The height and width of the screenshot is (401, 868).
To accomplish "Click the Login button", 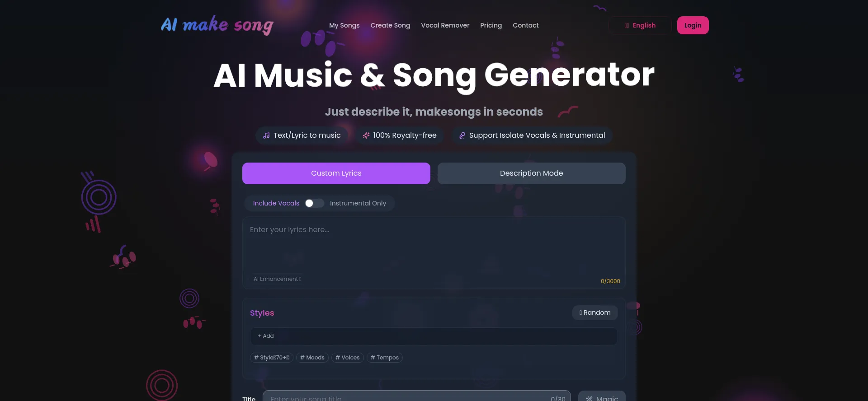I will [x=693, y=25].
